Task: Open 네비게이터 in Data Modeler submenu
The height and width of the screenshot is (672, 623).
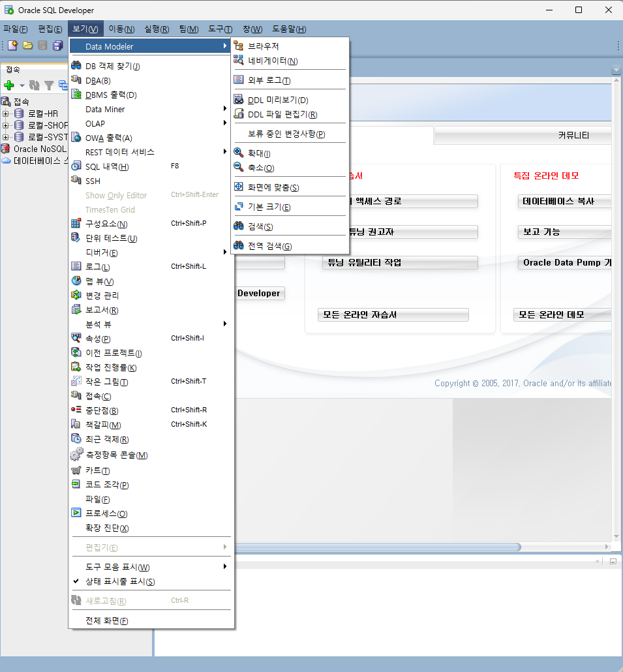Action: pos(290,61)
